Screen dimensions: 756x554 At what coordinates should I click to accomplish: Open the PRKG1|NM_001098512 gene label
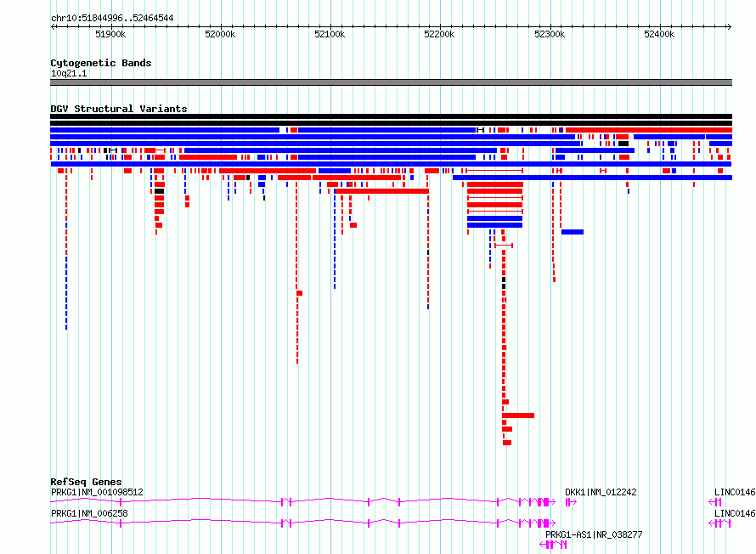[x=97, y=492]
